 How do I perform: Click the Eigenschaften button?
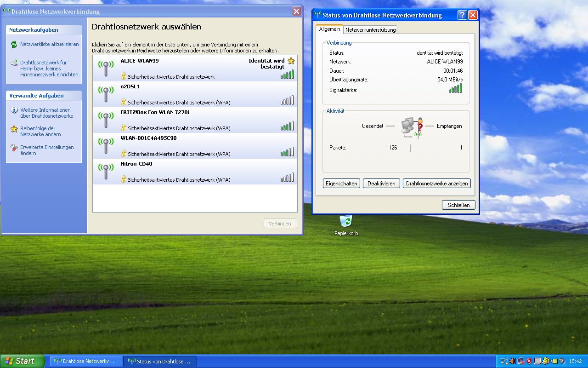[341, 184]
